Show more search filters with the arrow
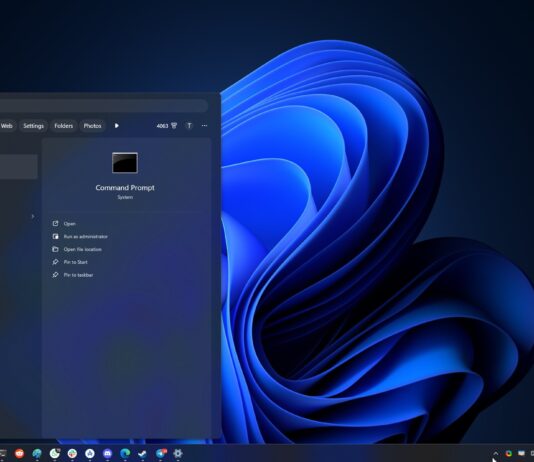Viewport: 534px width, 462px height. 116,126
